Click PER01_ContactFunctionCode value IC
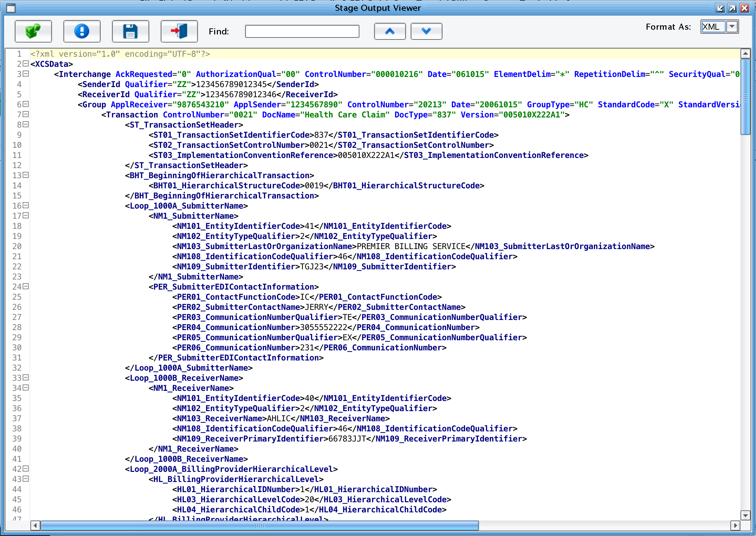 coord(305,297)
